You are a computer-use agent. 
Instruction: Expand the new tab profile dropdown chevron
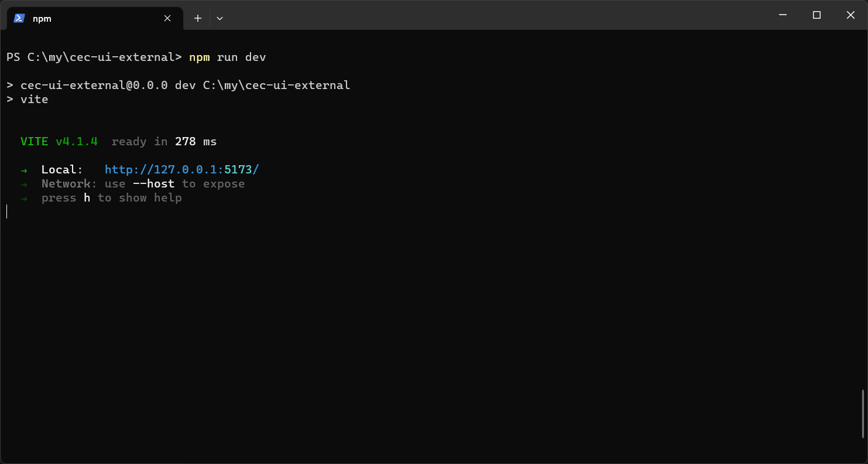219,18
